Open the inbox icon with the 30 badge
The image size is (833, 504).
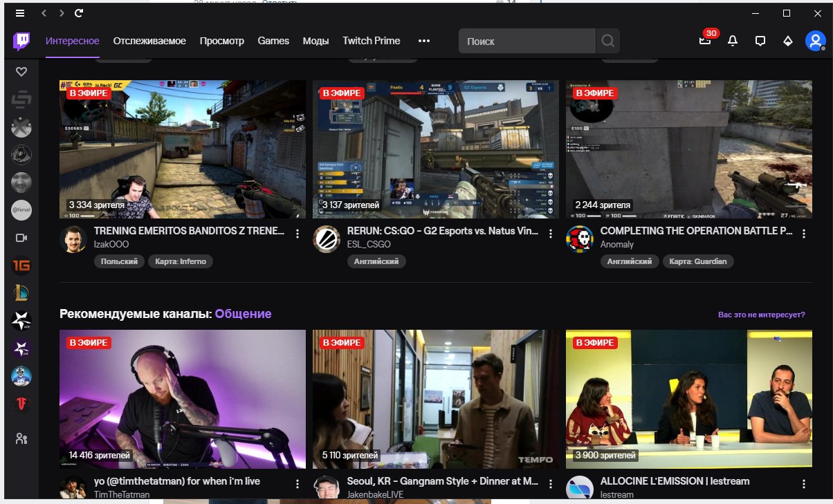coord(705,41)
